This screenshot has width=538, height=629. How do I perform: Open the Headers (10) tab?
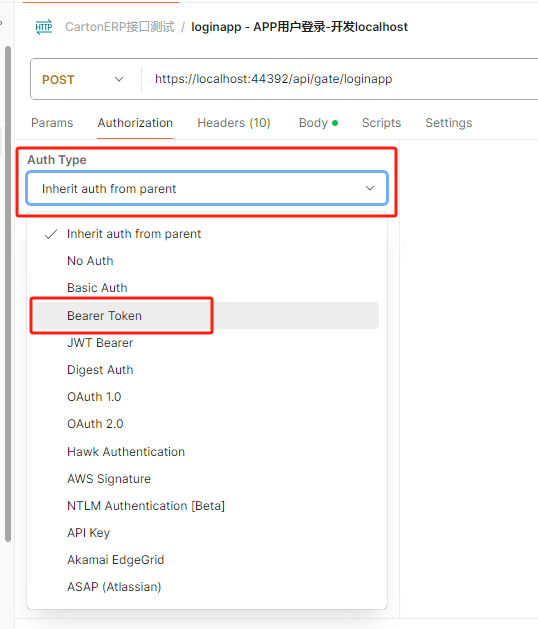(234, 123)
